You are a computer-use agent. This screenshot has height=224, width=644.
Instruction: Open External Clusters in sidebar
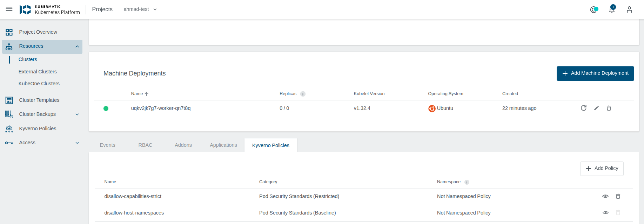coord(38,72)
